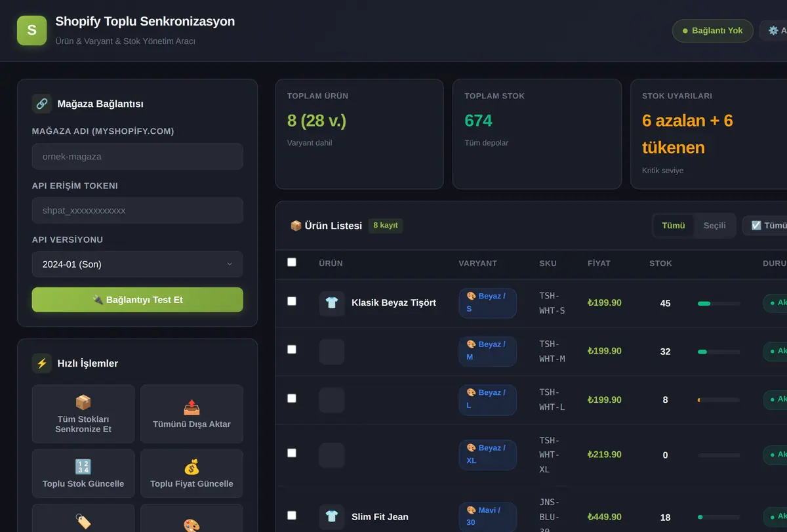The height and width of the screenshot is (532, 787).
Task: Click the Beyaz / M variant tag
Action: point(487,352)
